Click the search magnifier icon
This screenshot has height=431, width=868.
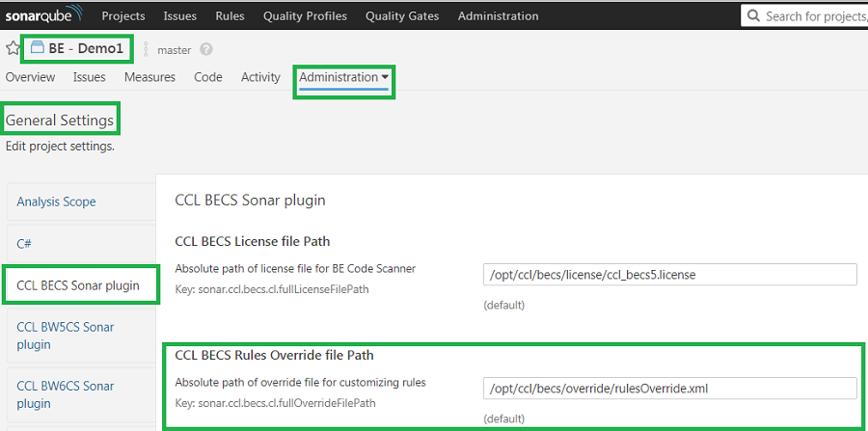tap(753, 15)
